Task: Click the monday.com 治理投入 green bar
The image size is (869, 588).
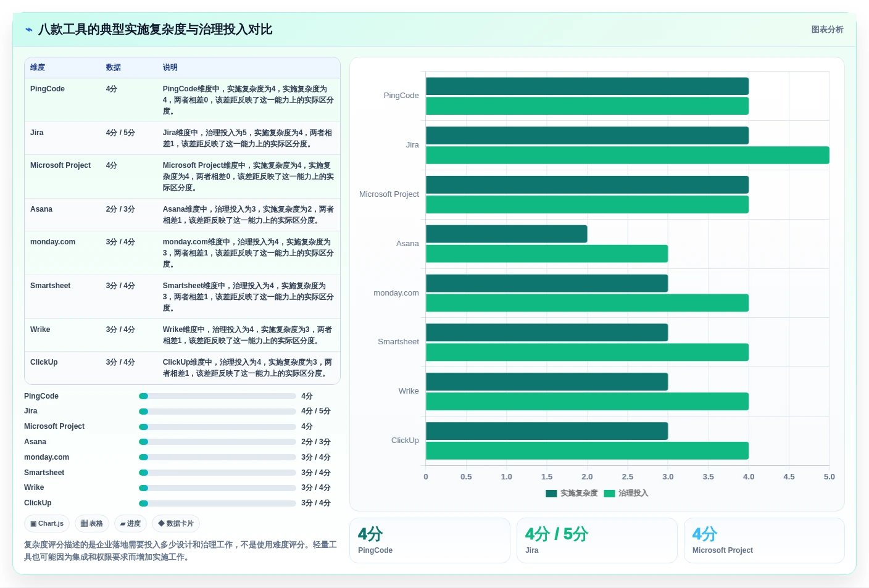Action: pyautogui.click(x=587, y=303)
